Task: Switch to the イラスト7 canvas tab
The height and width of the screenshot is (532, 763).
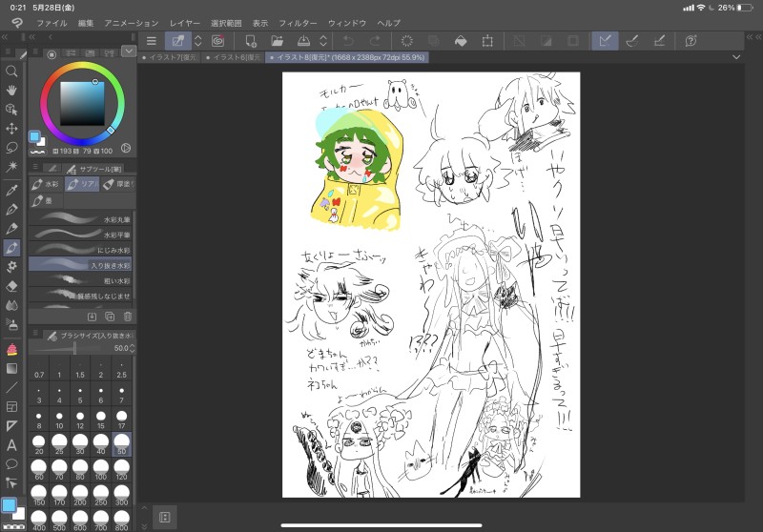Action: pos(170,57)
